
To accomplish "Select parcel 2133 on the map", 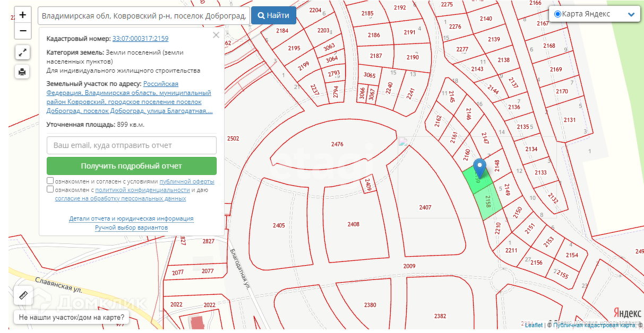I will coord(540,173).
